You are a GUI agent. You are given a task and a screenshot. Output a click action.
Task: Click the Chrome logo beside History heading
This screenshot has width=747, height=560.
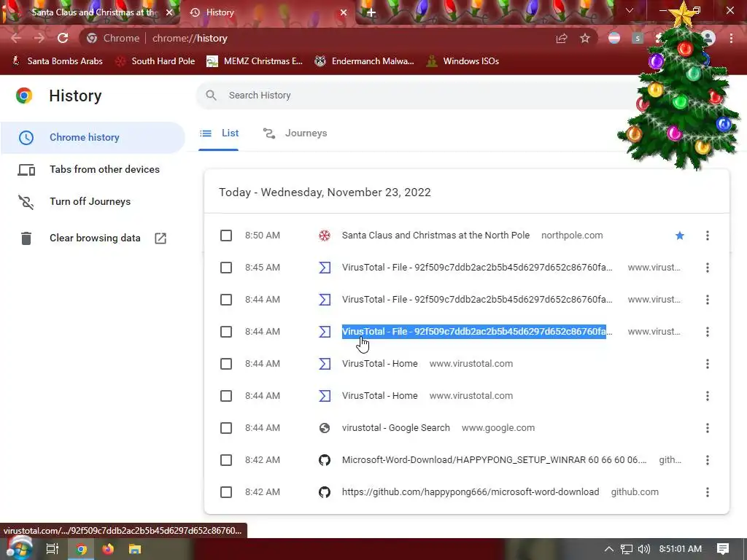tap(24, 96)
